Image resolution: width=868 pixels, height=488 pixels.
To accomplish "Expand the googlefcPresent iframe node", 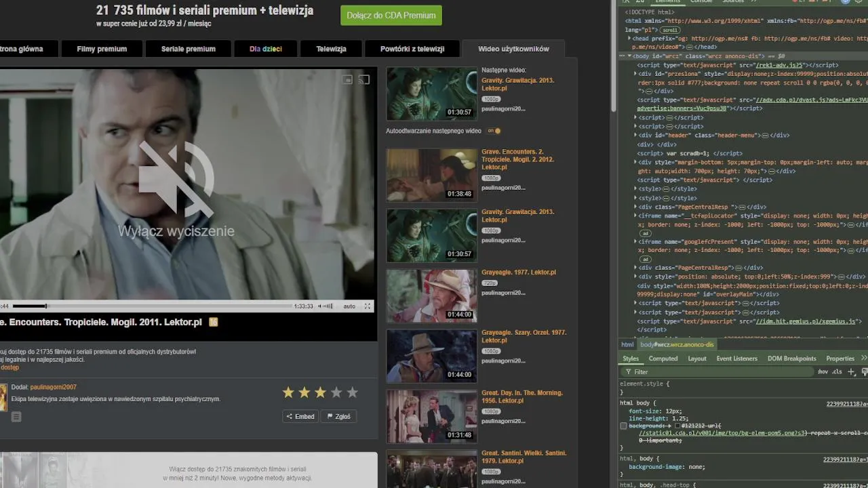I will pyautogui.click(x=635, y=242).
